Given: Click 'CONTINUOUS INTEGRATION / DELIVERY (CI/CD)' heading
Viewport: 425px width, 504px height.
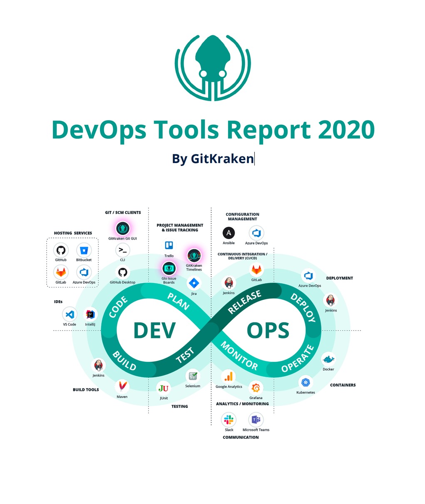Looking at the screenshot, I should click(242, 256).
